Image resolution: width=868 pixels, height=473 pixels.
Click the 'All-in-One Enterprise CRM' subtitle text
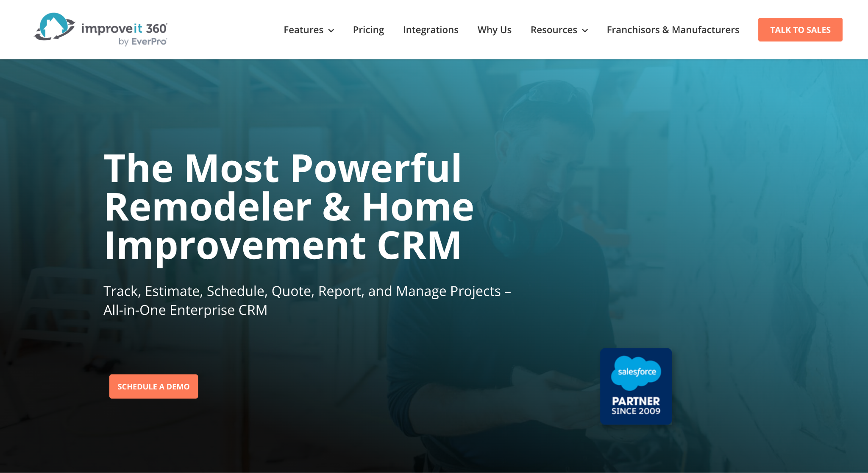(x=185, y=310)
